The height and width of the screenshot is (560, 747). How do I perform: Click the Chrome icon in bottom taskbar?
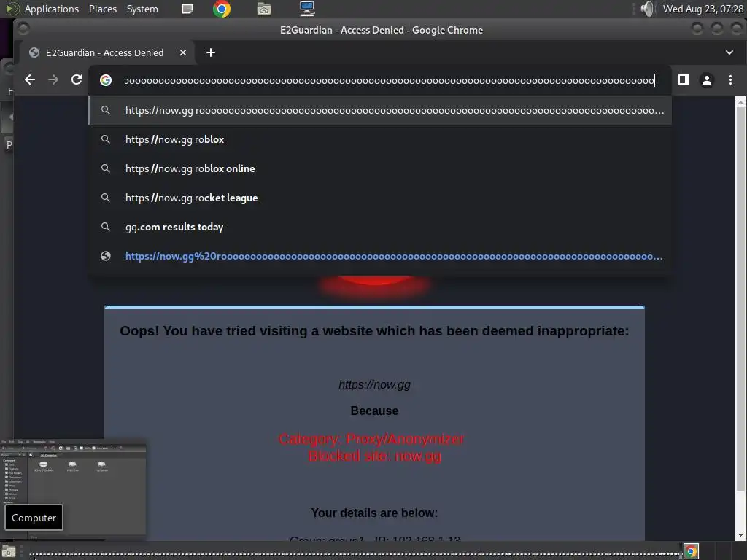691,551
